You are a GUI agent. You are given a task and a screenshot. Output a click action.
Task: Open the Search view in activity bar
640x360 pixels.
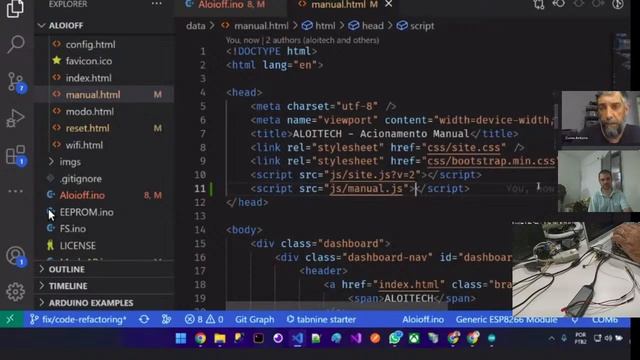click(x=16, y=44)
